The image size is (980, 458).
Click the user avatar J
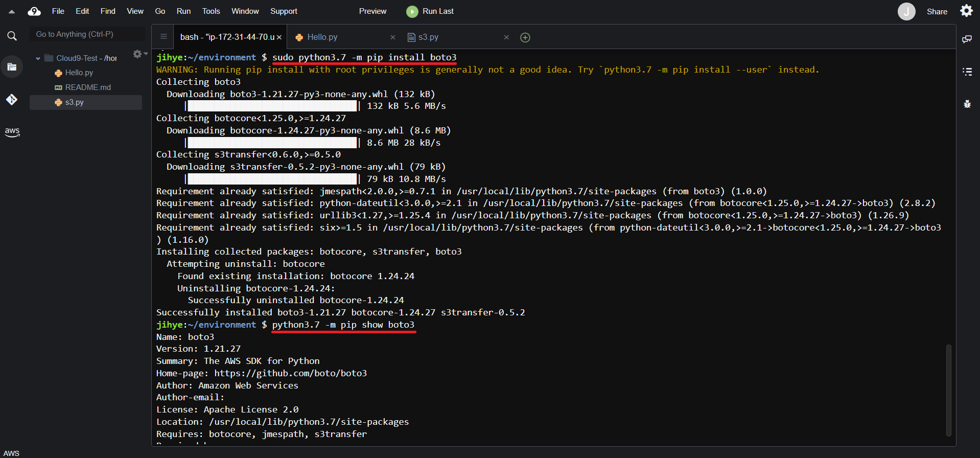(906, 11)
